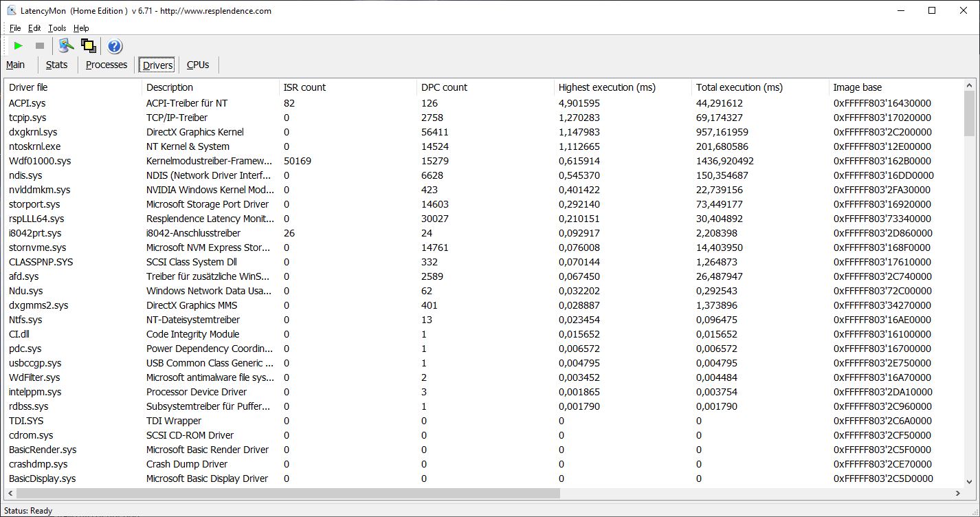Click DPC count value 56411
Viewport: 980px width, 517px height.
point(435,132)
